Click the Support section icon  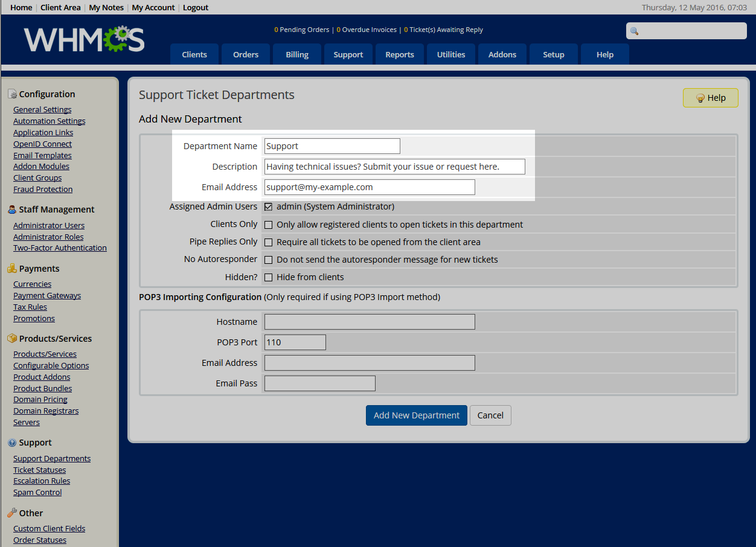point(12,443)
